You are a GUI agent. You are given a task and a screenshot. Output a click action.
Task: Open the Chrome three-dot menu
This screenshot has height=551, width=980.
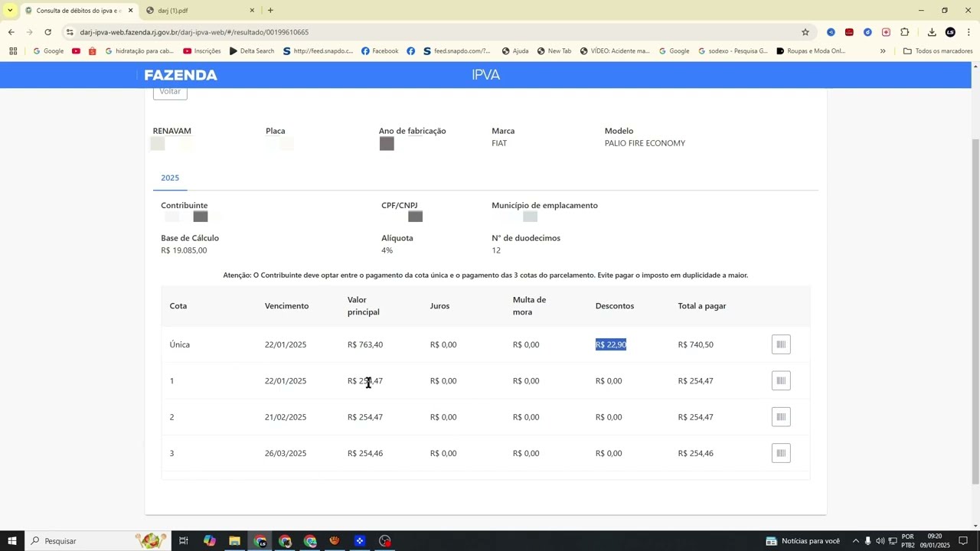969,32
